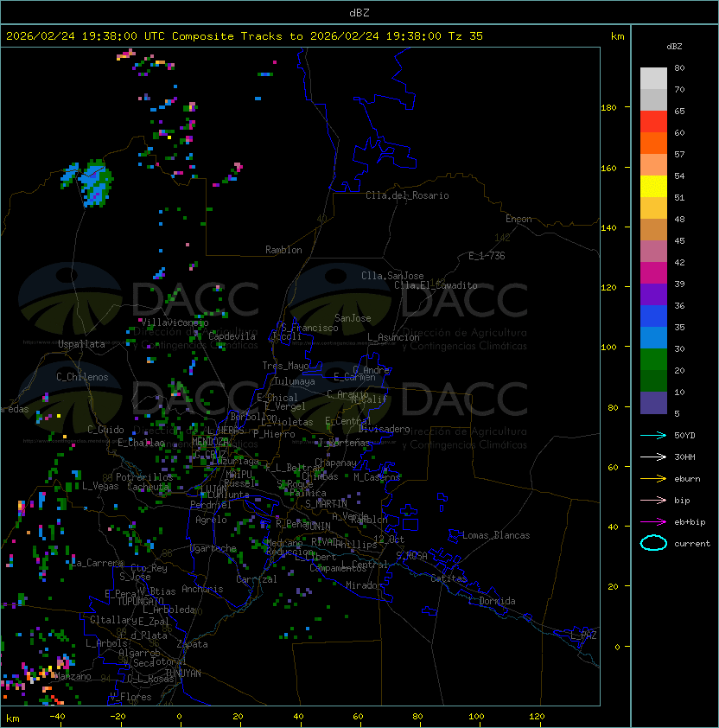
Task: Click the white 30HM arrow symbol
Action: point(653,457)
